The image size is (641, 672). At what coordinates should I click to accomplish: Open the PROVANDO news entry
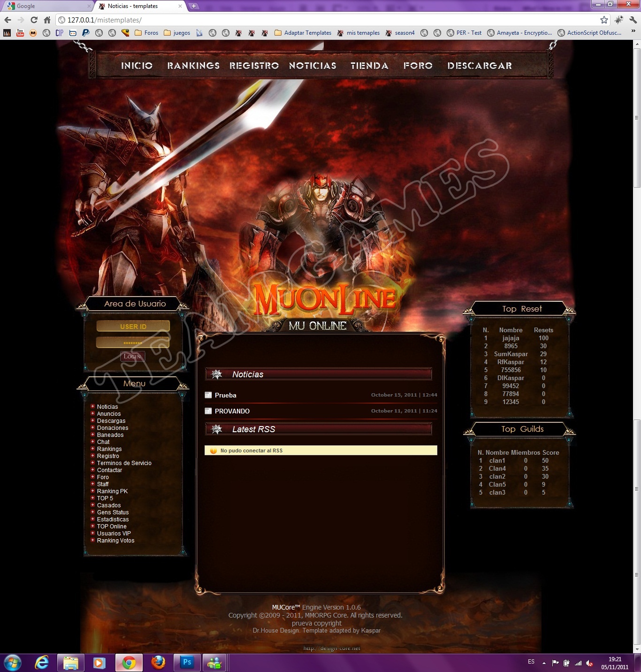(232, 411)
